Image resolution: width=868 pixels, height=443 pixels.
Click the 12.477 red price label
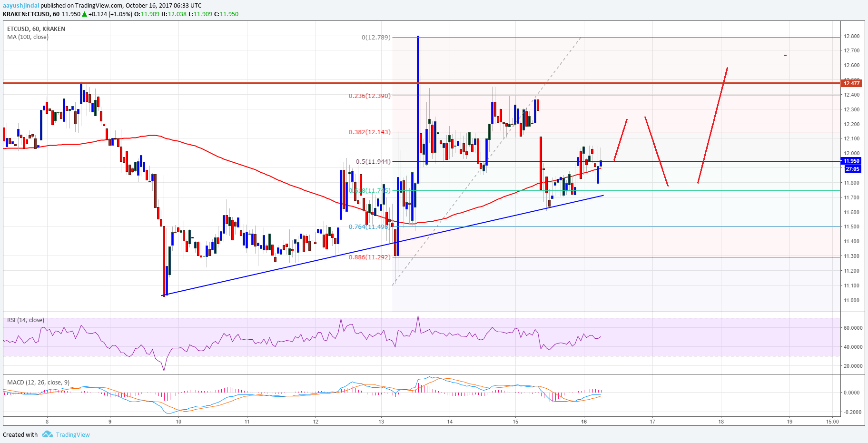click(851, 83)
